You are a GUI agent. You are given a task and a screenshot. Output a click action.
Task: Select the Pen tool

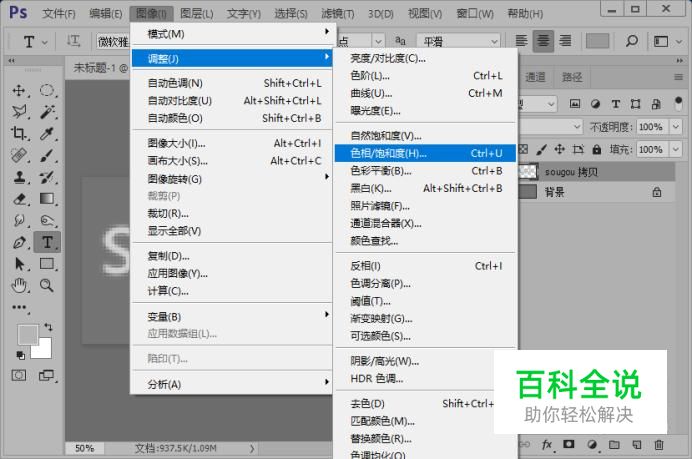(19, 242)
